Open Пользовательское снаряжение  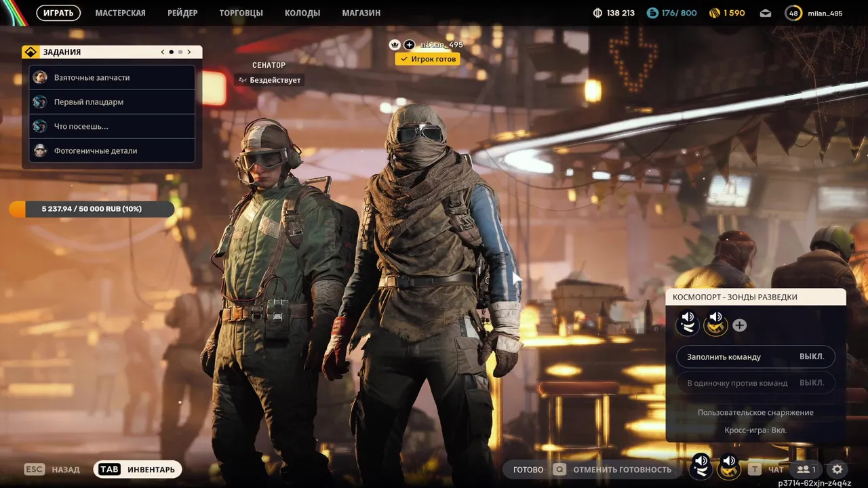pos(755,412)
